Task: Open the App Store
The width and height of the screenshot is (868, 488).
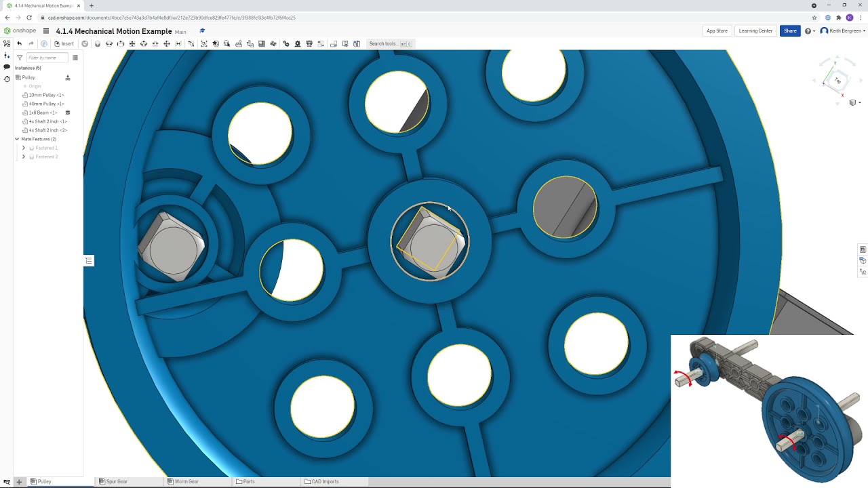Action: (717, 30)
